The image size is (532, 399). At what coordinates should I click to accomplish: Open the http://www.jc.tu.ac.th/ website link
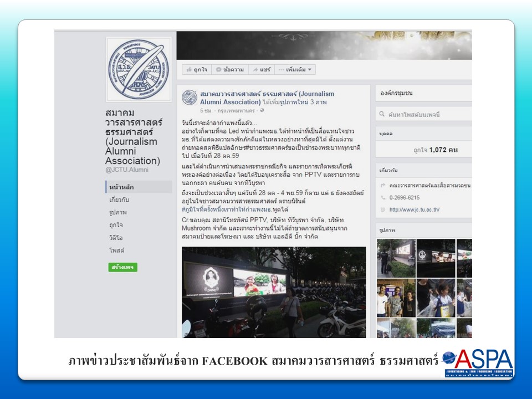415,209
